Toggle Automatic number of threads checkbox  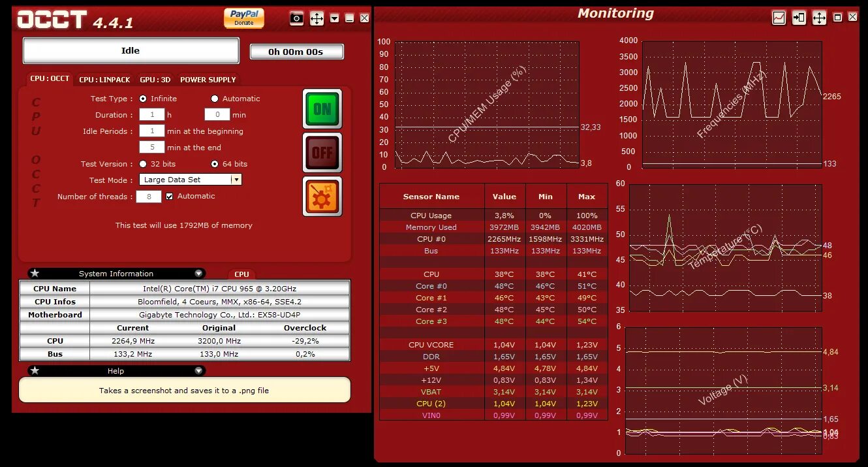pos(170,196)
